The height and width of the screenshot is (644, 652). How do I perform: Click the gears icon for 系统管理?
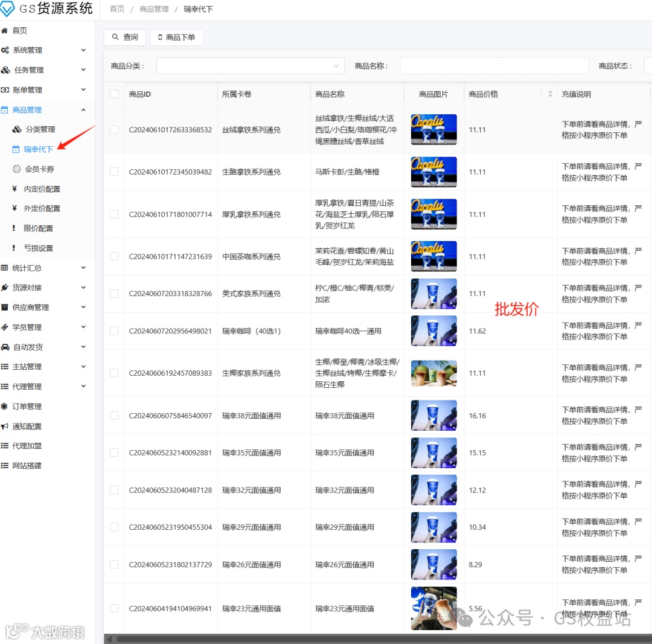(5, 50)
